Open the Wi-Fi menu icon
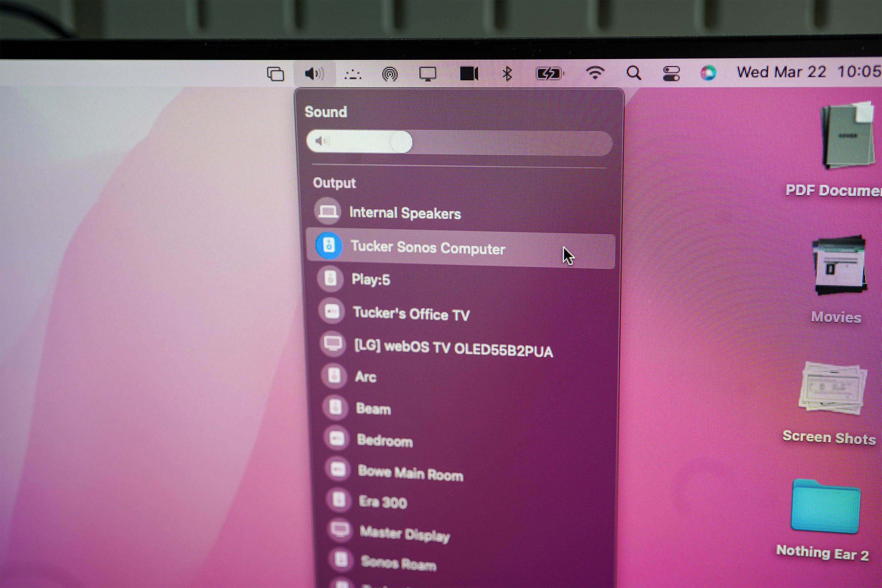Screen dimensions: 882x588 595,72
